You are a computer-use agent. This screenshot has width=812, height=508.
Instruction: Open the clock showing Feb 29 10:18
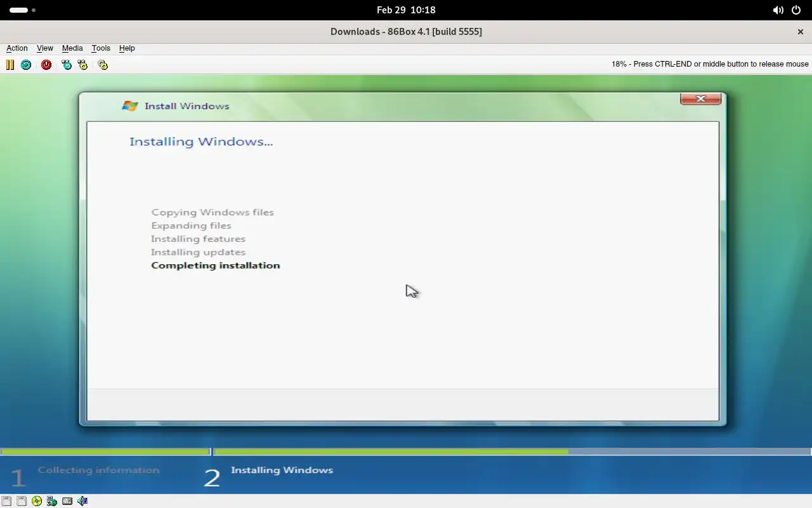(x=406, y=10)
